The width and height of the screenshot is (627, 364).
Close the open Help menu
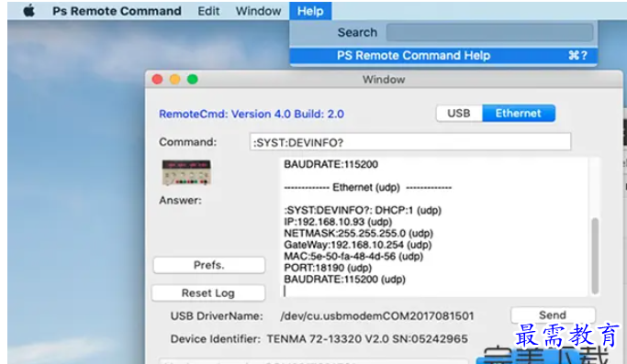[x=310, y=11]
